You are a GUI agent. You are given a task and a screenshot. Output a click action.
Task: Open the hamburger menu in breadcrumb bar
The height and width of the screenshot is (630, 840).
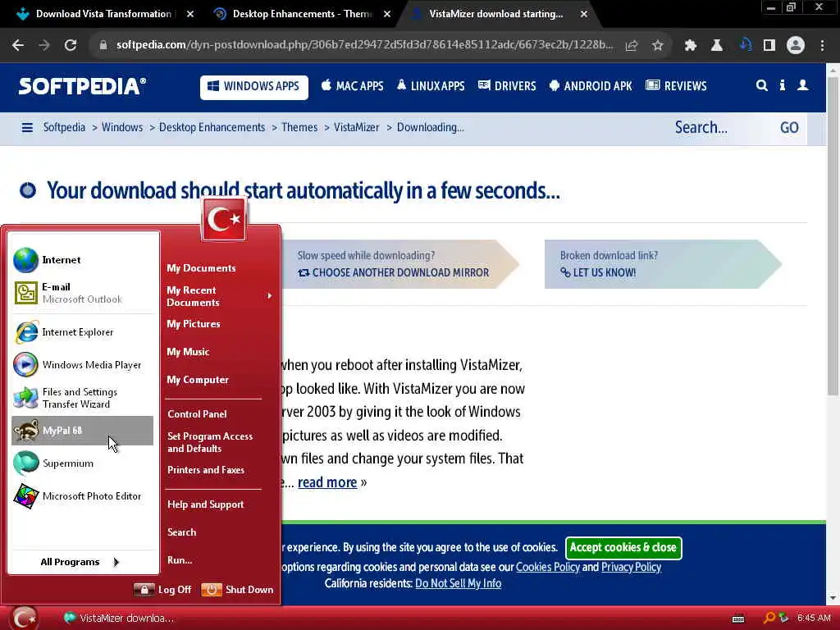(27, 127)
